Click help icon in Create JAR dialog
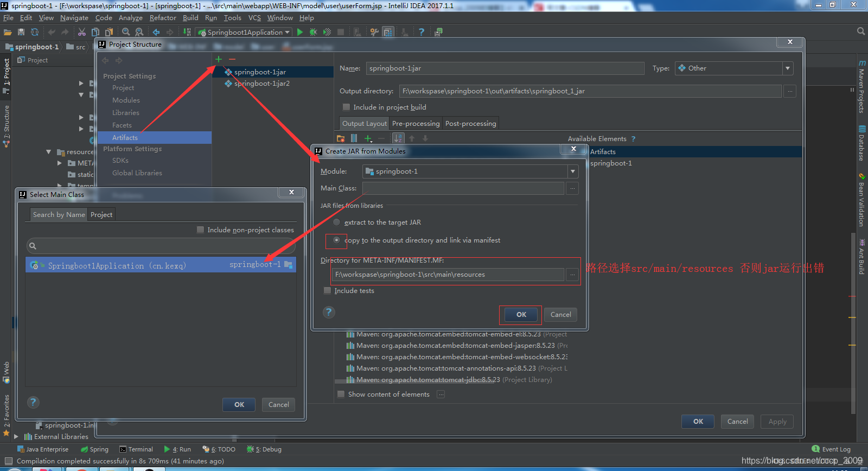The height and width of the screenshot is (471, 868). [x=329, y=312]
